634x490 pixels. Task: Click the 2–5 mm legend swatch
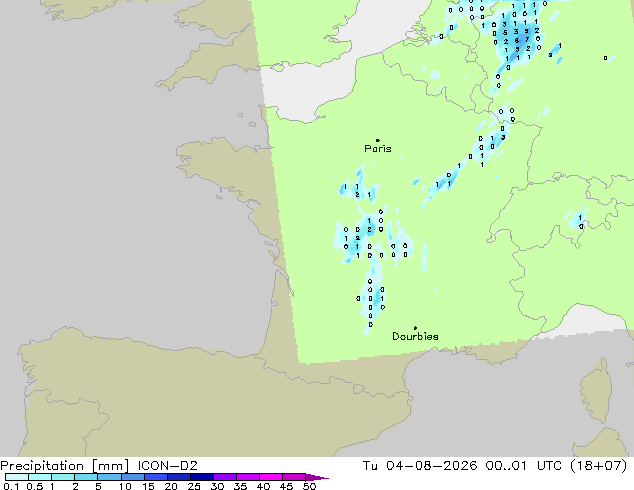point(87,477)
